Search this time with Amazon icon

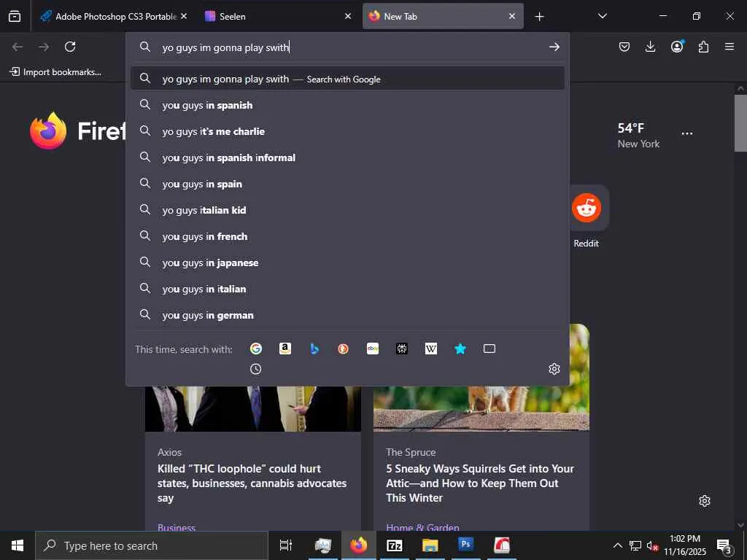coord(285,349)
